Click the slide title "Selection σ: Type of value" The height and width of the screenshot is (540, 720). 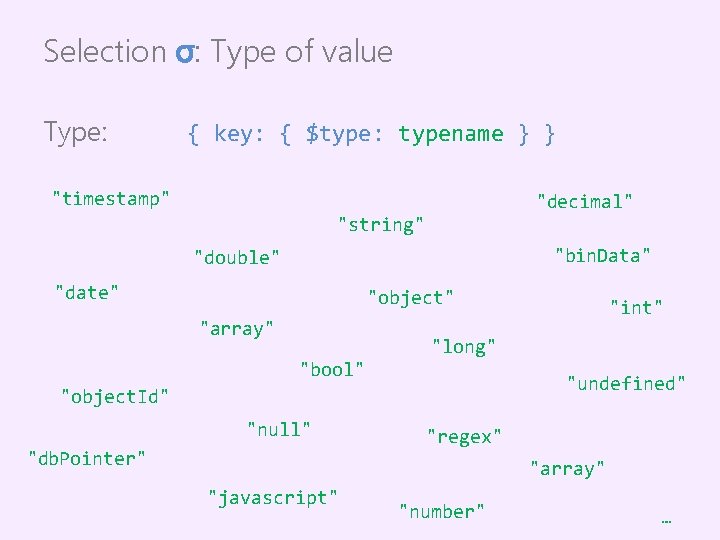click(218, 52)
